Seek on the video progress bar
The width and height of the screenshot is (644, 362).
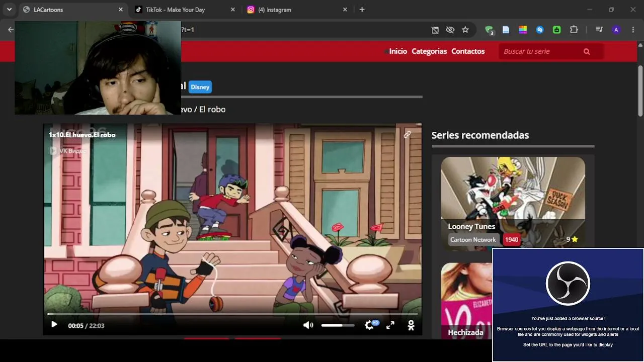(x=232, y=313)
